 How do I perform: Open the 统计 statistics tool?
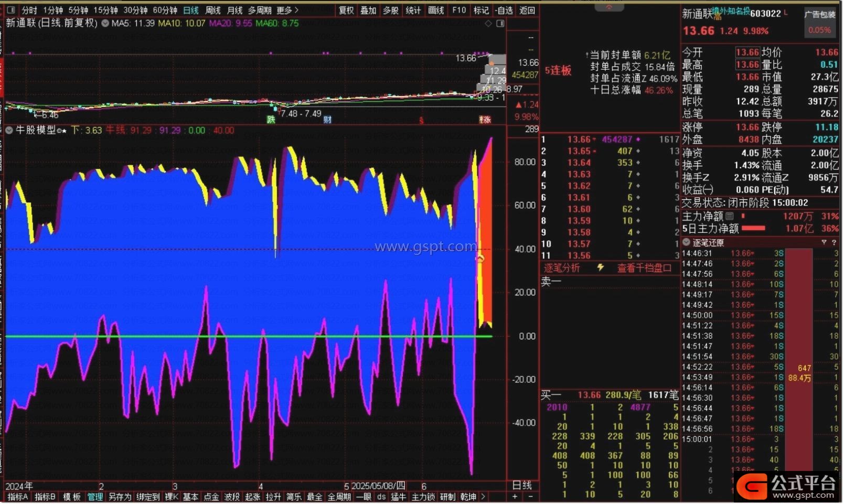413,10
